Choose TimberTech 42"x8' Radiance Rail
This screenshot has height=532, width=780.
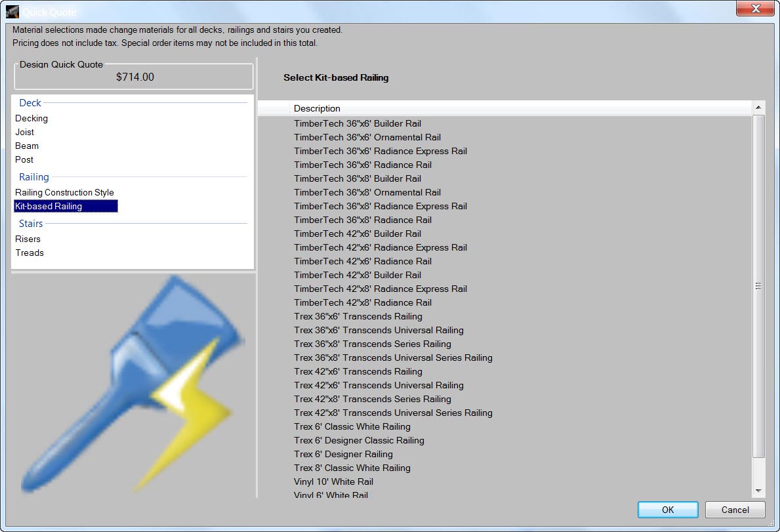pyautogui.click(x=363, y=303)
